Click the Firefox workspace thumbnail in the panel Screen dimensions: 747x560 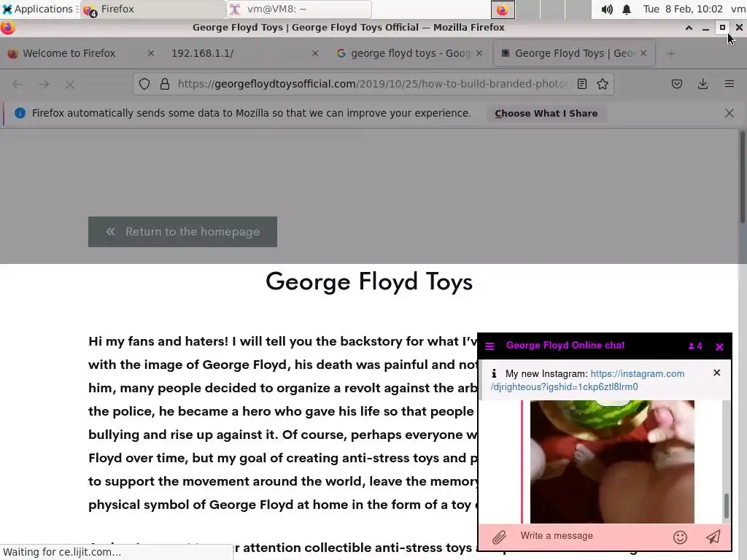point(503,9)
